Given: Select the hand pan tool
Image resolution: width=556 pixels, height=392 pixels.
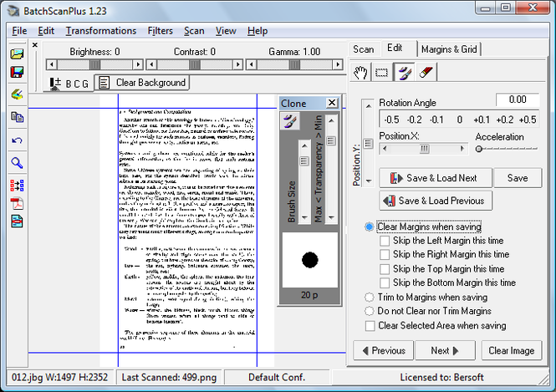Looking at the screenshot, I should click(x=360, y=73).
